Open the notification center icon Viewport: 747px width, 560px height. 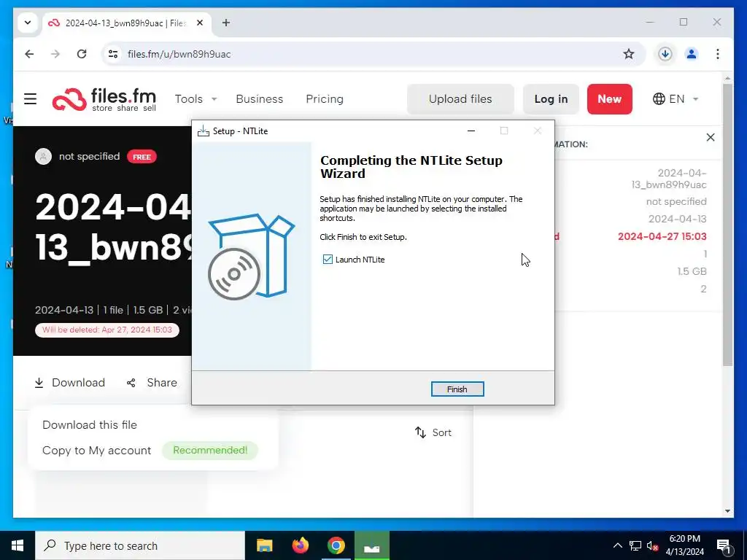[724, 545]
